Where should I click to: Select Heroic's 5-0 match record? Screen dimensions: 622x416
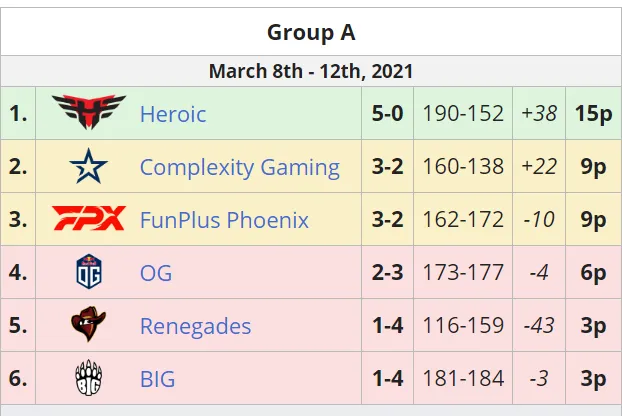(388, 113)
